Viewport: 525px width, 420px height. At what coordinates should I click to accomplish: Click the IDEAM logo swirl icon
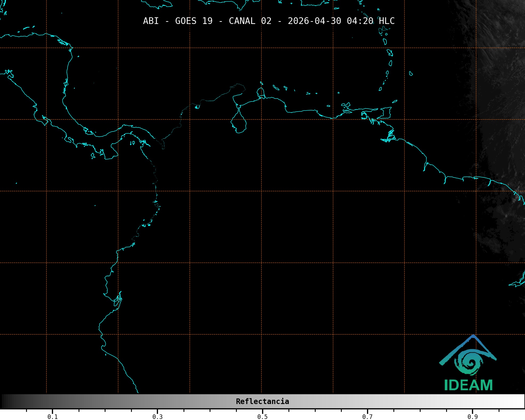point(469,362)
